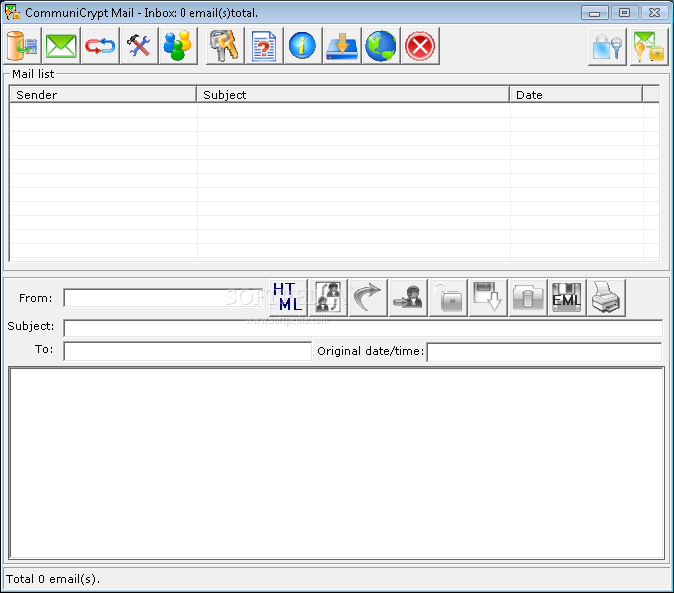The height and width of the screenshot is (593, 674).
Task: Open the contacts people icon
Action: (178, 46)
